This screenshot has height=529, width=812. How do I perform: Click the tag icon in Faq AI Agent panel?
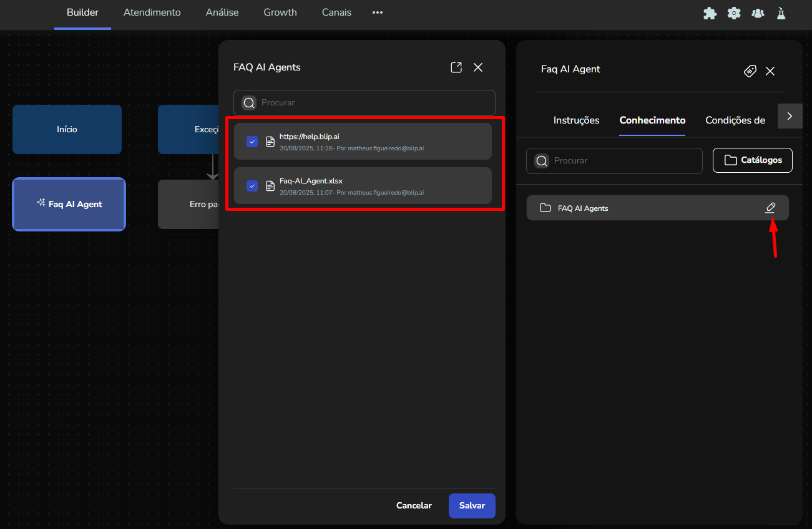pos(750,71)
